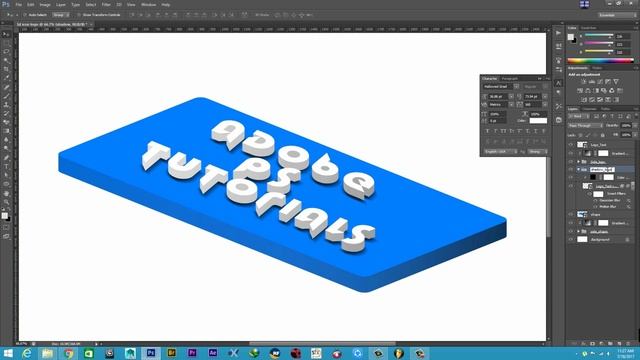640x360 pixels.
Task: Click the layer Opacity field
Action: [626, 126]
